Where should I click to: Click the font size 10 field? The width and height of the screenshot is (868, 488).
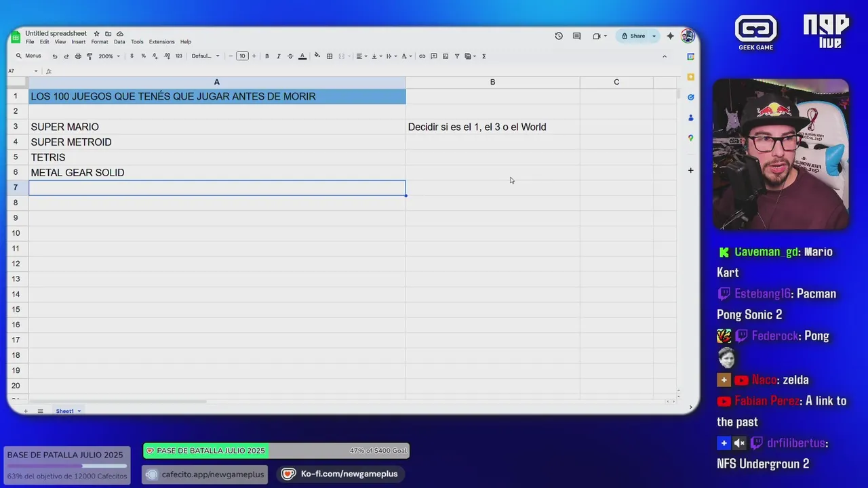point(242,56)
